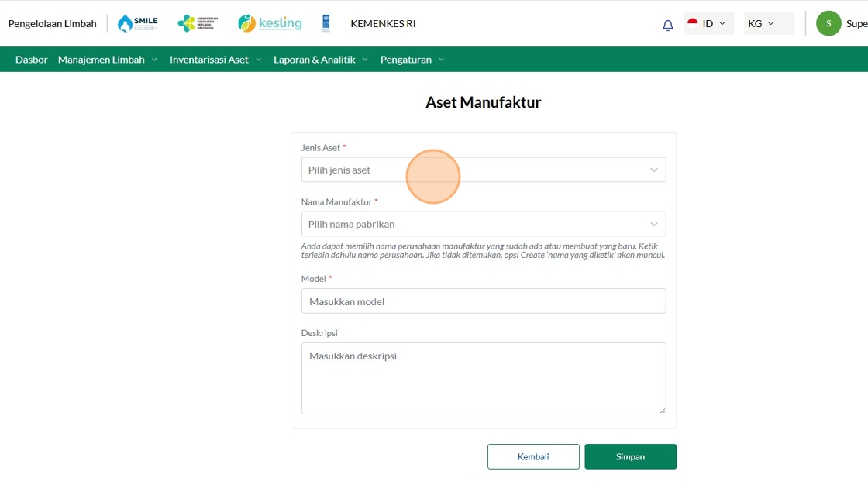Open the Pengaturan menu
Viewport: 868px width, 485px height.
pos(412,59)
